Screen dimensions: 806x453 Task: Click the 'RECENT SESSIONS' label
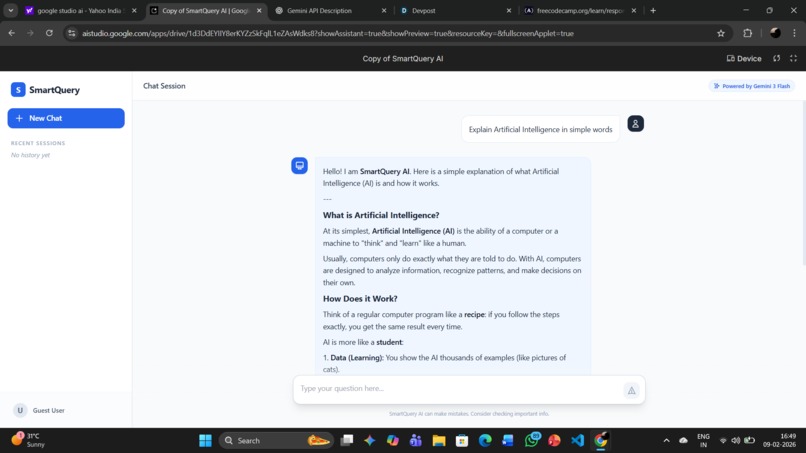[x=38, y=143]
